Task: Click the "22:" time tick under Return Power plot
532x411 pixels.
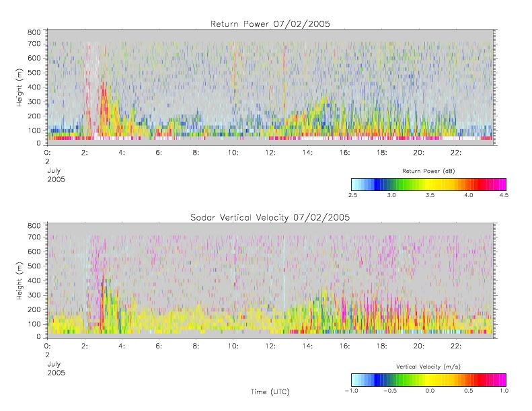Action: pos(455,153)
